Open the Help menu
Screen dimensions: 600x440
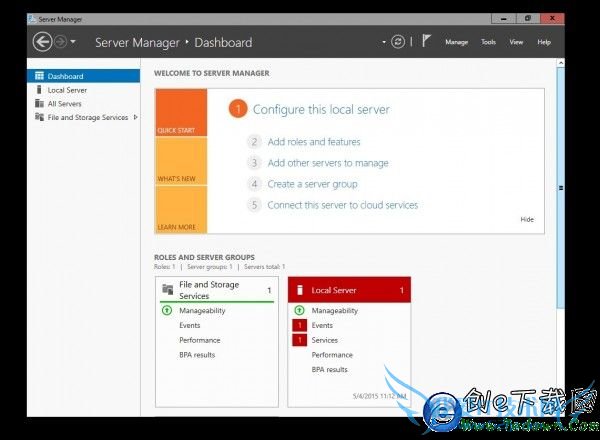coord(544,42)
